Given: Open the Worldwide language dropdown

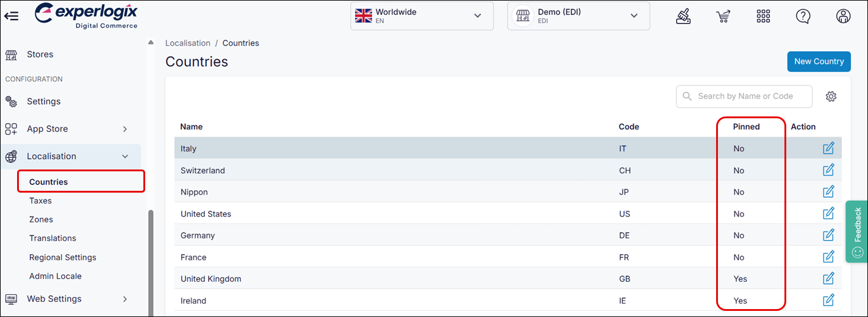Looking at the screenshot, I should click(421, 16).
